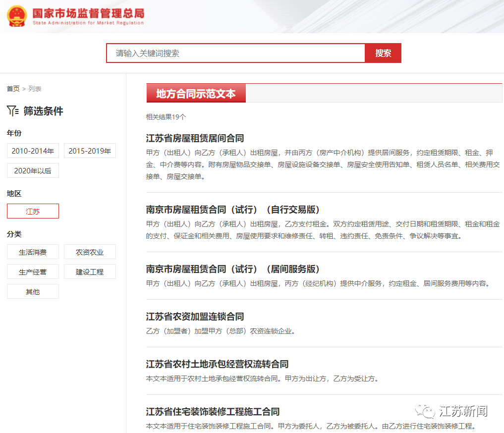Deselect the 江苏 region filter
Viewport: 504px width, 433px height.
33,211
